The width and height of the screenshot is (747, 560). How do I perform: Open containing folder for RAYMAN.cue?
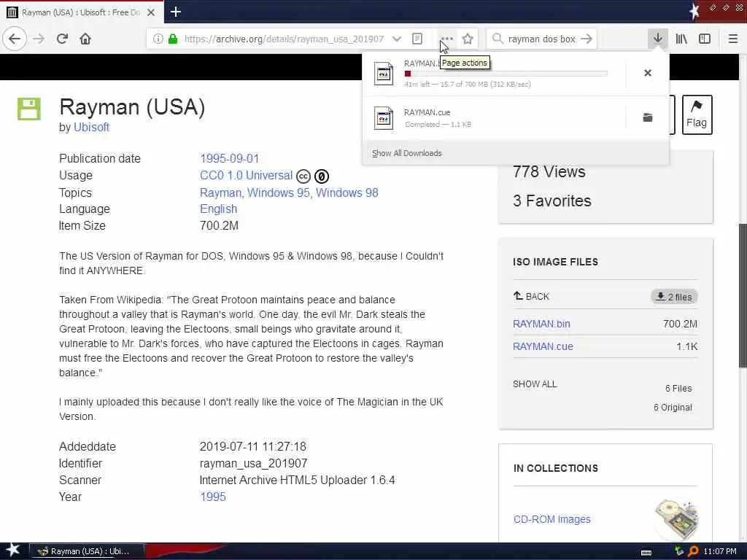648,117
